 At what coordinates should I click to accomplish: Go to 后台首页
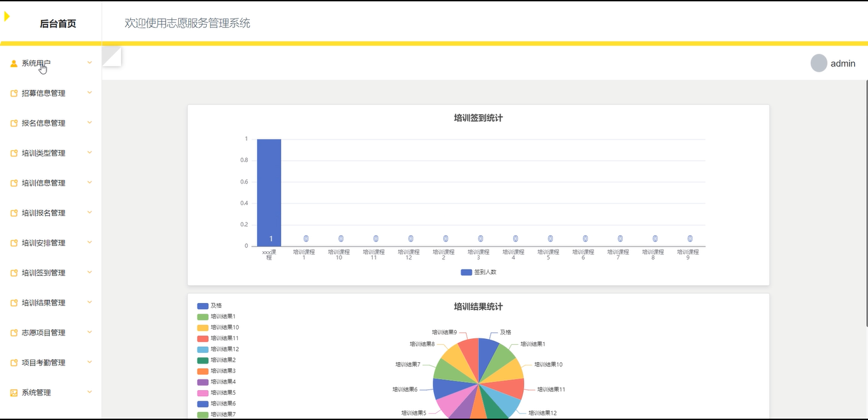pyautogui.click(x=58, y=24)
